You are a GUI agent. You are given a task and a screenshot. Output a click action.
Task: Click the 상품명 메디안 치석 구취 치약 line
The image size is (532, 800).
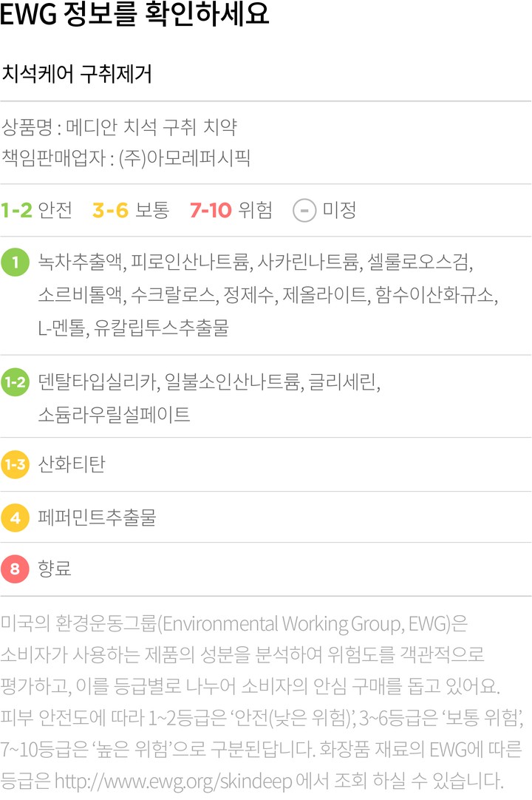[x=120, y=127]
